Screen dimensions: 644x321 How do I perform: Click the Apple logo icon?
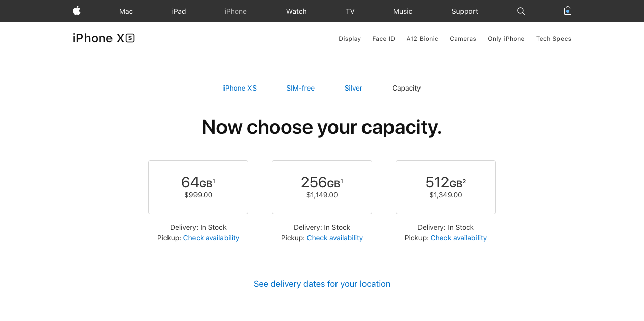(x=77, y=11)
